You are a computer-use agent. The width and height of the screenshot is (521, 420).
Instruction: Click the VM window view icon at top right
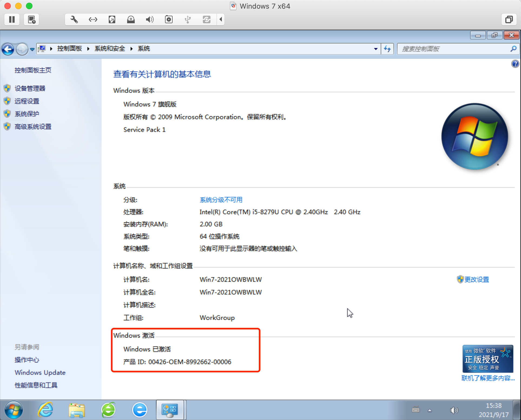coord(509,19)
